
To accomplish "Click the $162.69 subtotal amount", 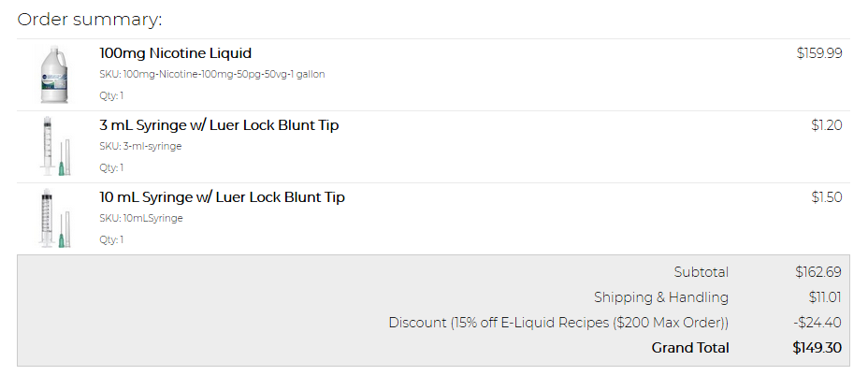I will [x=818, y=272].
